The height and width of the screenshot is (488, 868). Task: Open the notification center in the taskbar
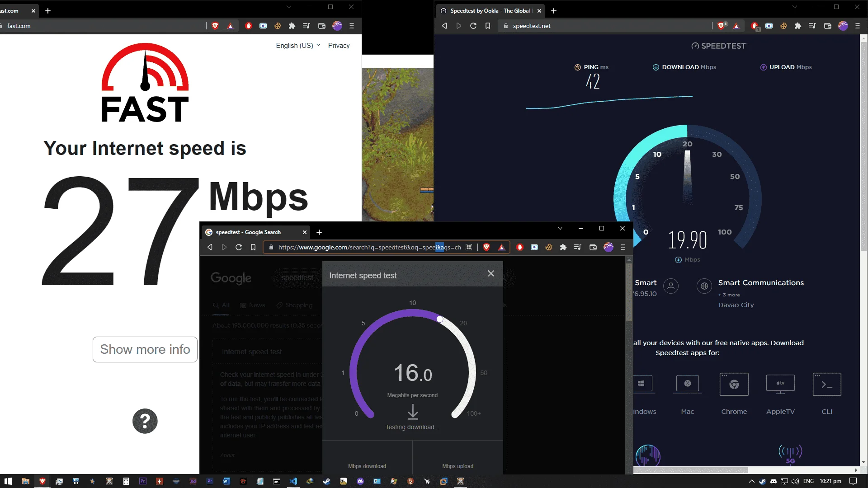[x=853, y=481]
